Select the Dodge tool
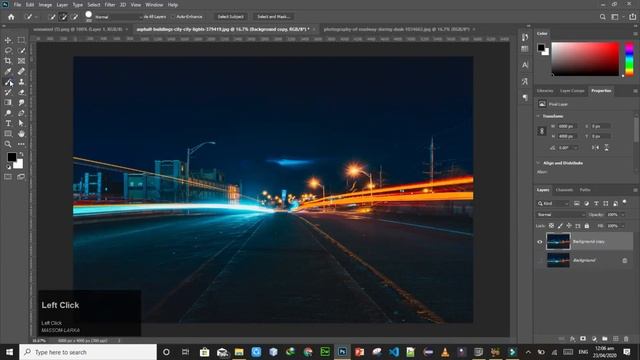 click(x=8, y=113)
